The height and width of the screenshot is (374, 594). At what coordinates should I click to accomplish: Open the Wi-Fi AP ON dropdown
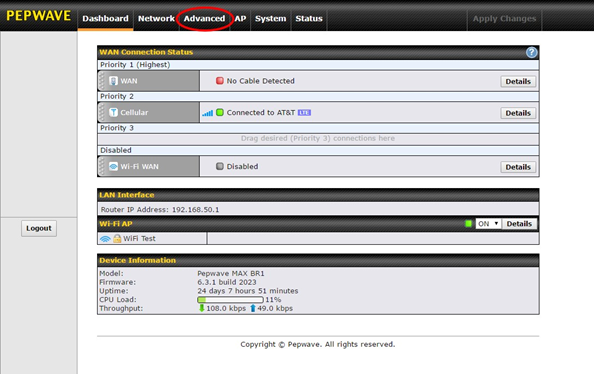[488, 224]
